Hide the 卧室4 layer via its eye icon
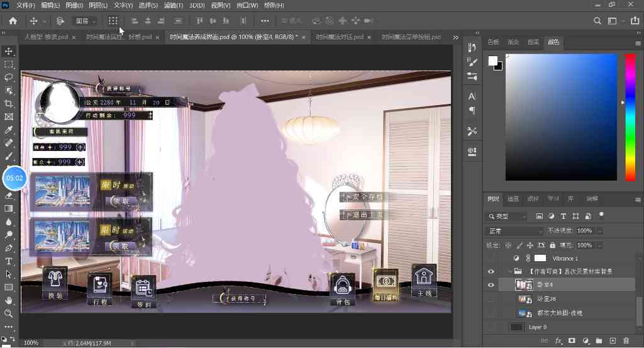Screen dimensions: 644x348 (491, 284)
